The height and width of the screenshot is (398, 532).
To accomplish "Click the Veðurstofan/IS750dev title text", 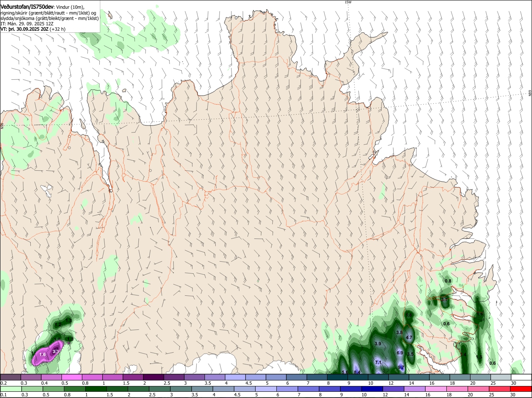I will tap(27, 6).
